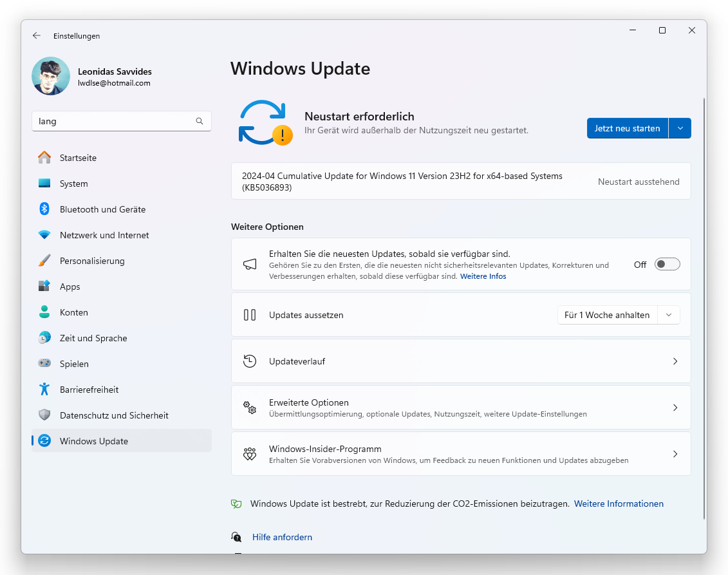The height and width of the screenshot is (575, 728).
Task: Open Spielen settings
Action: pyautogui.click(x=122, y=364)
